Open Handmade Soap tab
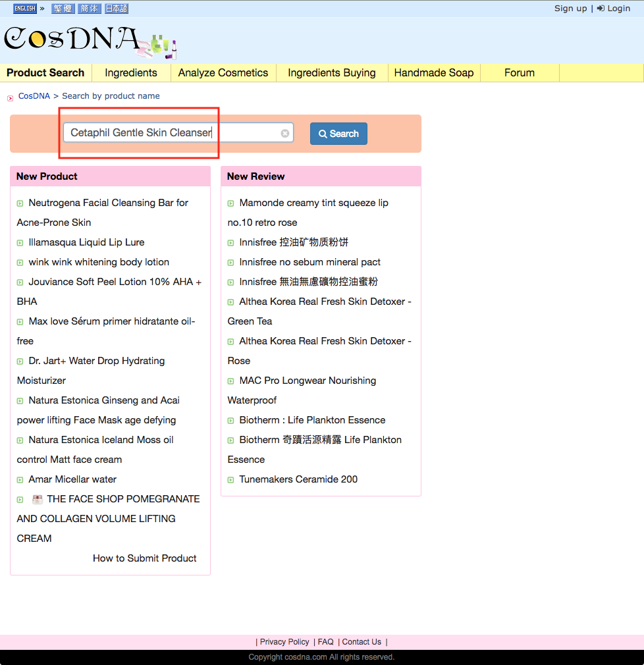The width and height of the screenshot is (644, 665). point(434,73)
